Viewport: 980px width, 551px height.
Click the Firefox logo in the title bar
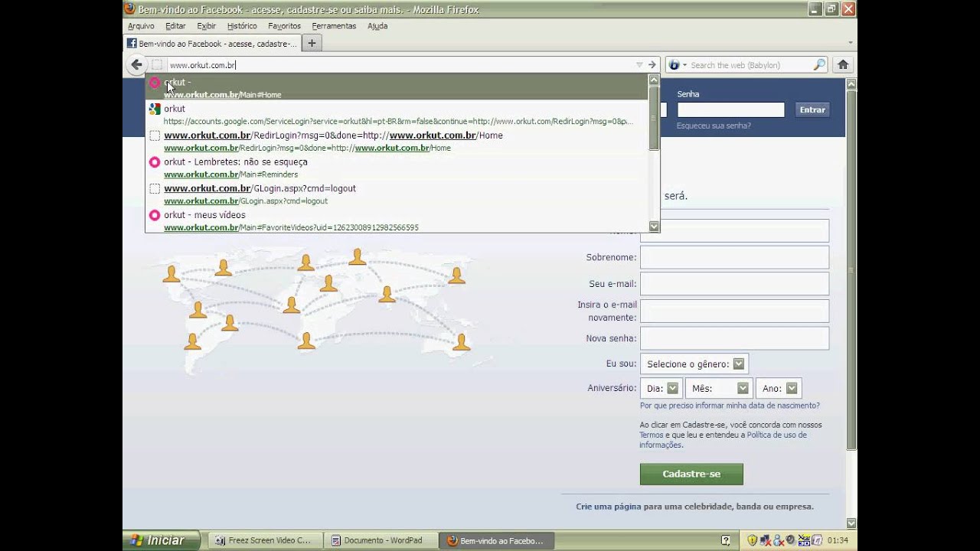[130, 9]
